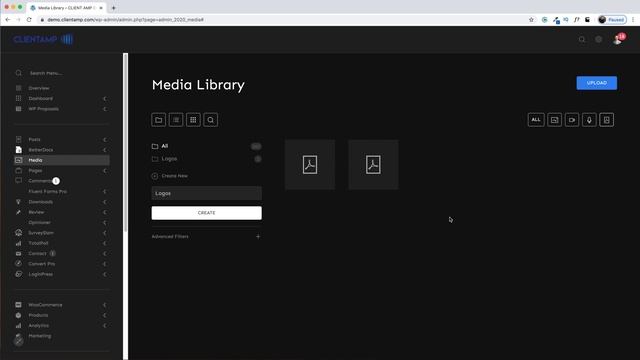Click the header search icon
Image resolution: width=640 pixels, height=360 pixels.
[582, 40]
